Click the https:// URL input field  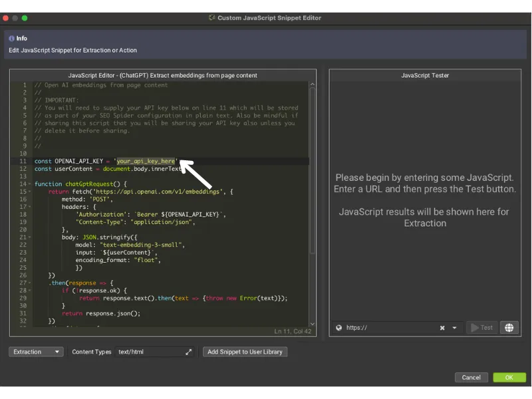[379, 327]
